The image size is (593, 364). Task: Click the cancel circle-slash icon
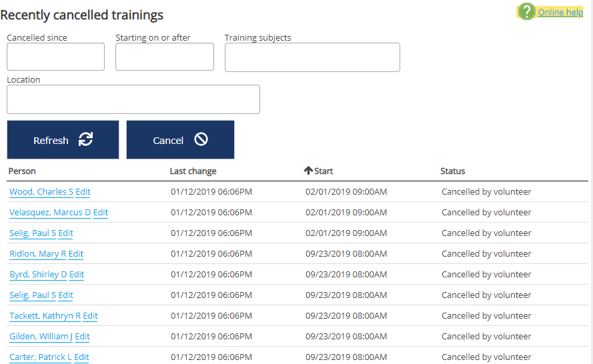pos(201,139)
